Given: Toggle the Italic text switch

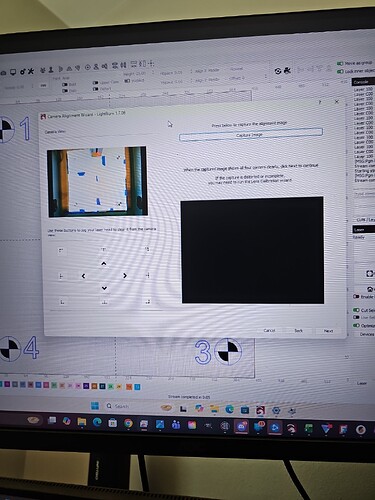Looking at the screenshot, I should click(x=65, y=91).
